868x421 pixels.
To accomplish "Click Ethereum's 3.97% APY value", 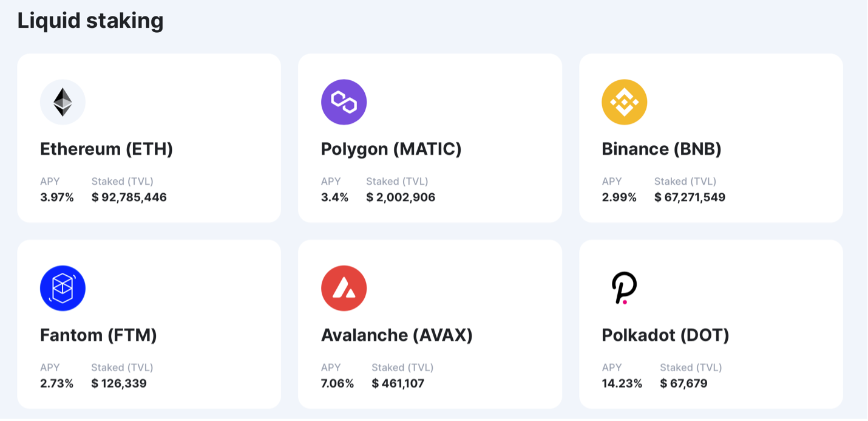I will [x=56, y=197].
